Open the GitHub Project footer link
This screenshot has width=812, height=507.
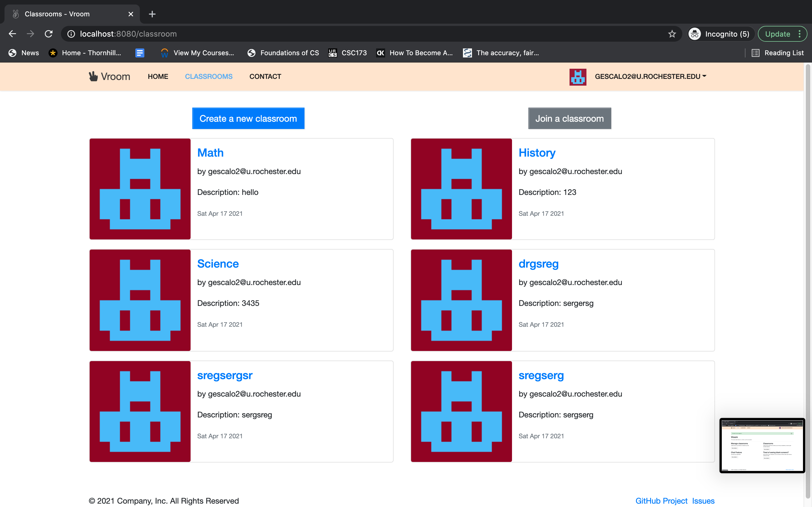[x=661, y=501]
